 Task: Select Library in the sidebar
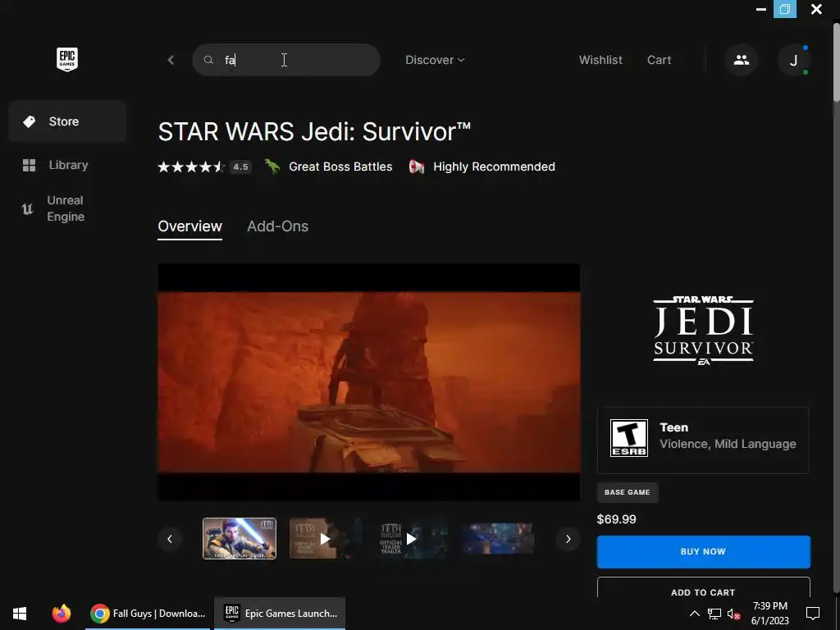[67, 165]
